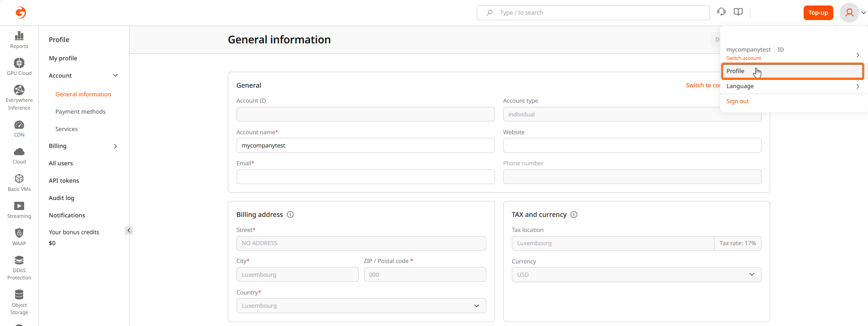Viewport: 868px width, 326px height.
Task: Open GPU Cloud in the sidebar
Action: point(19,67)
